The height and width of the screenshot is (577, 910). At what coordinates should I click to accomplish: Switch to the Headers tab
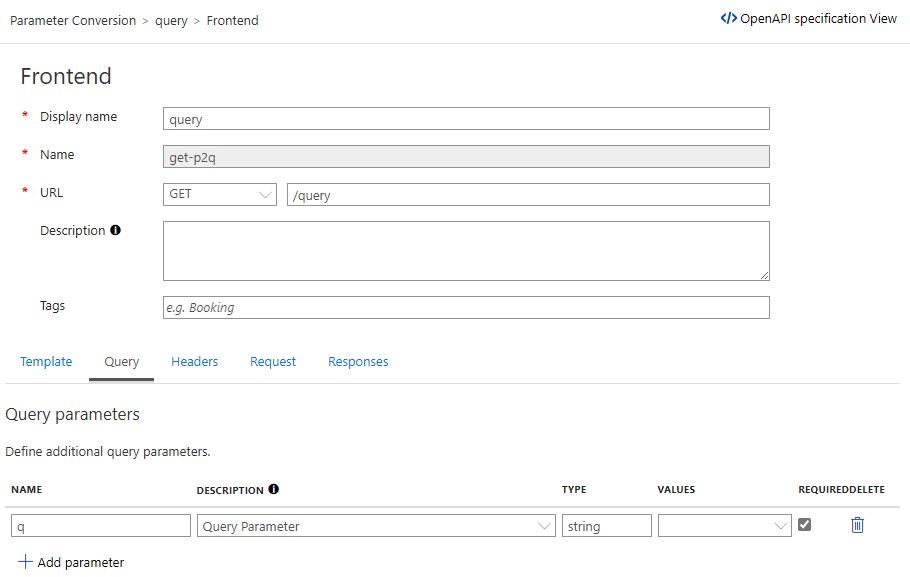point(194,362)
